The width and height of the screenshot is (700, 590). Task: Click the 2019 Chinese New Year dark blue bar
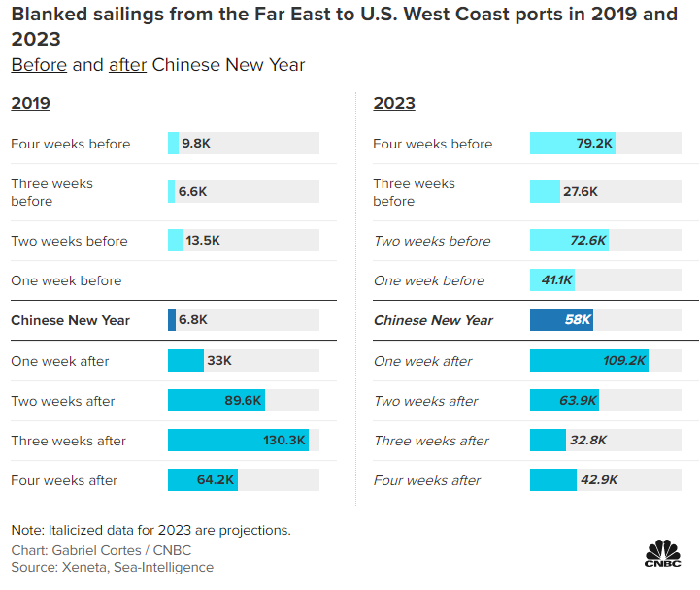pyautogui.click(x=172, y=320)
